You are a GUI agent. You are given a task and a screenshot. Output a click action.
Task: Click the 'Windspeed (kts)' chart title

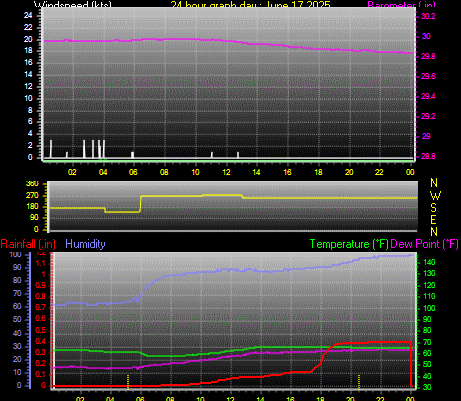73,4
